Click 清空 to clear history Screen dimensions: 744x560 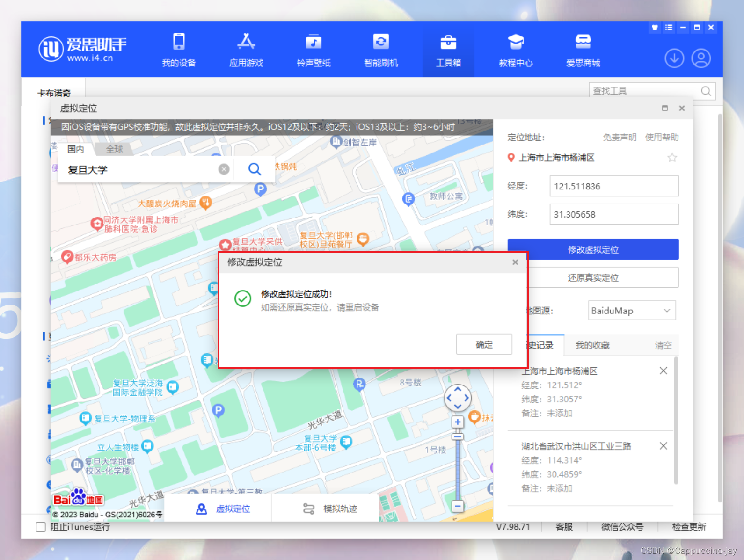click(x=663, y=345)
